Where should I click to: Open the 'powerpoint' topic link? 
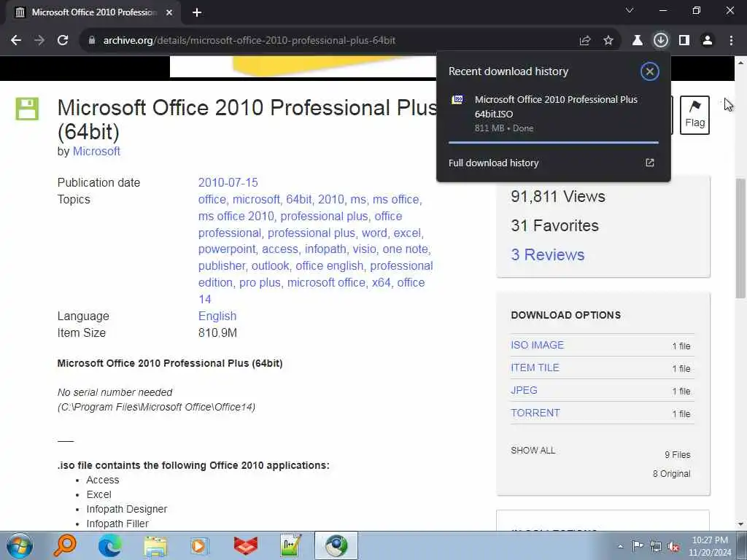(227, 249)
